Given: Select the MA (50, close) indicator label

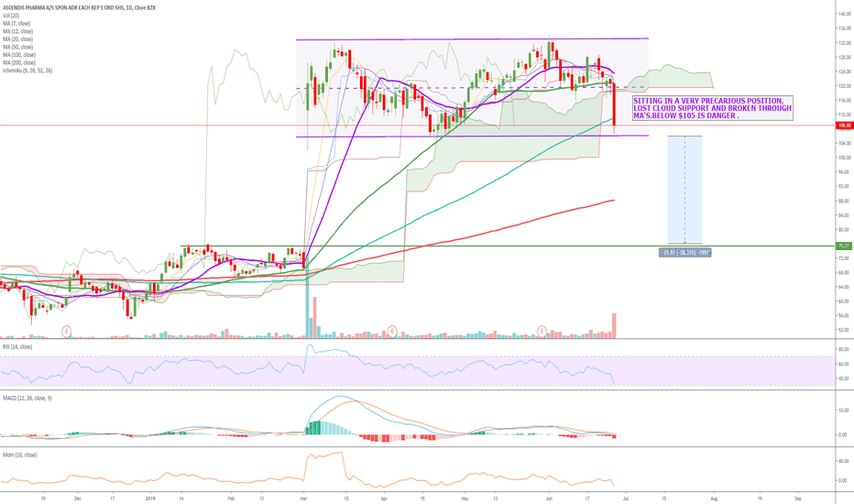Looking at the screenshot, I should coord(17,47).
